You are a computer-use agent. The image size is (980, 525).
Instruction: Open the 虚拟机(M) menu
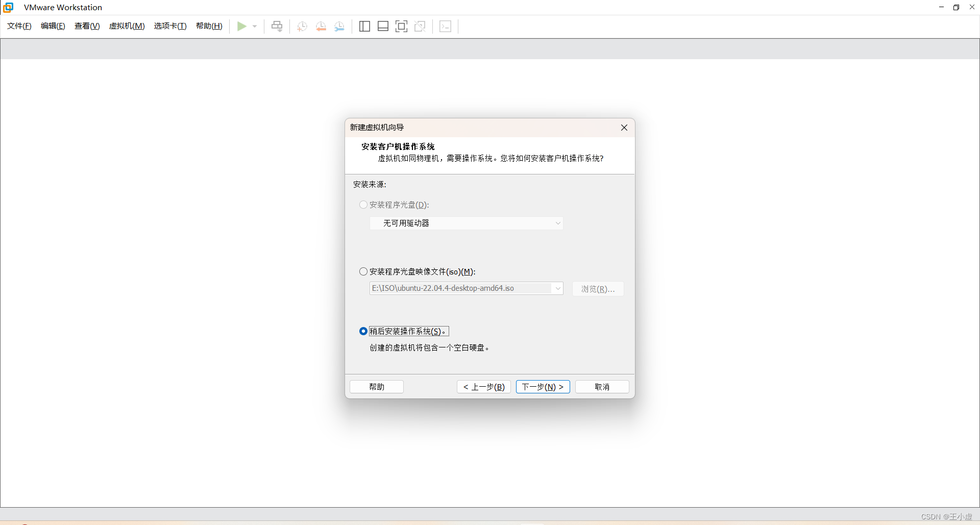tap(127, 26)
